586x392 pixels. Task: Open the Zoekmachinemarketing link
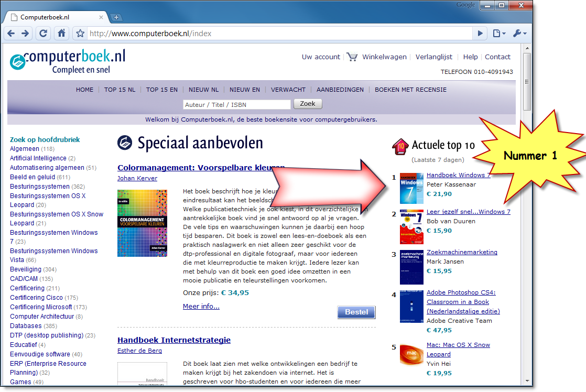[x=462, y=252]
